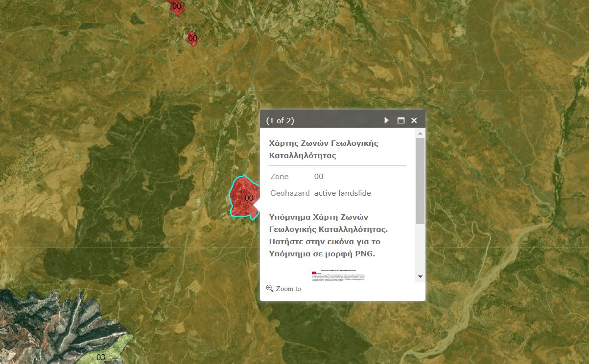Click the popup scrollbar down arrow
This screenshot has height=364, width=589.
(420, 277)
